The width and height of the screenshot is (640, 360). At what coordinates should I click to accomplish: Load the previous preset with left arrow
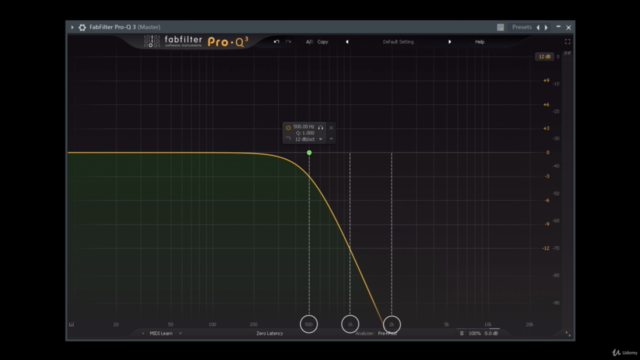347,42
